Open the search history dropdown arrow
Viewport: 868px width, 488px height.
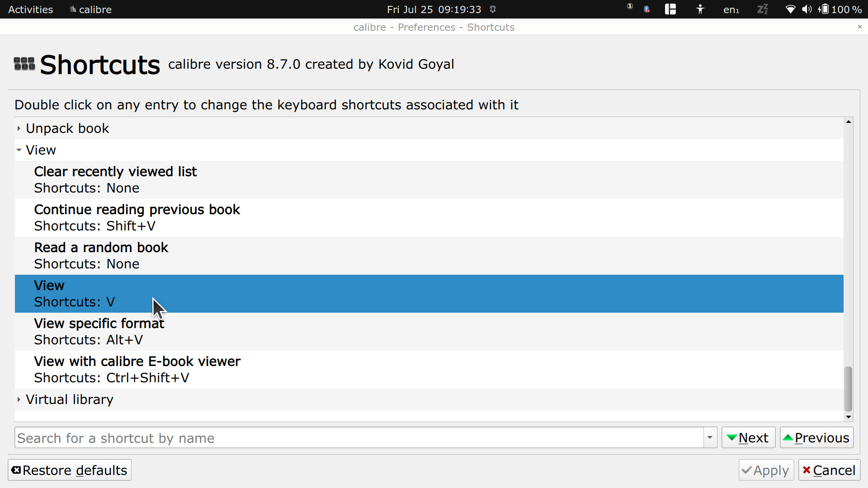[710, 437]
